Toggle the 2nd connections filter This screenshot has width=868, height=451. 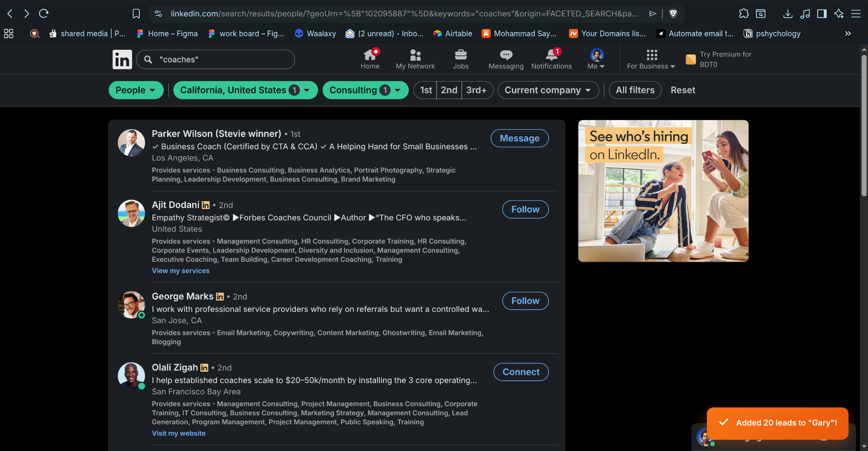tap(449, 90)
